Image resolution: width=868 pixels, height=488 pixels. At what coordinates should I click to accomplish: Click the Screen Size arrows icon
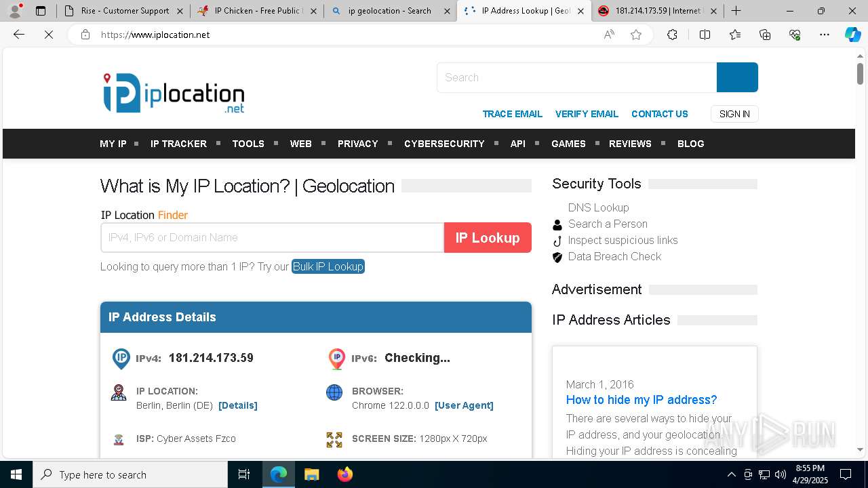(334, 440)
